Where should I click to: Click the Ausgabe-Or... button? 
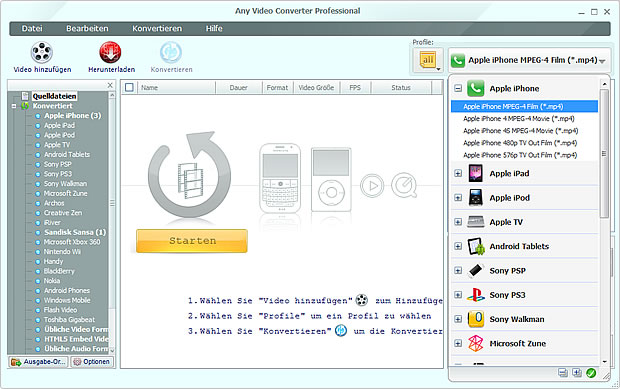(x=38, y=362)
